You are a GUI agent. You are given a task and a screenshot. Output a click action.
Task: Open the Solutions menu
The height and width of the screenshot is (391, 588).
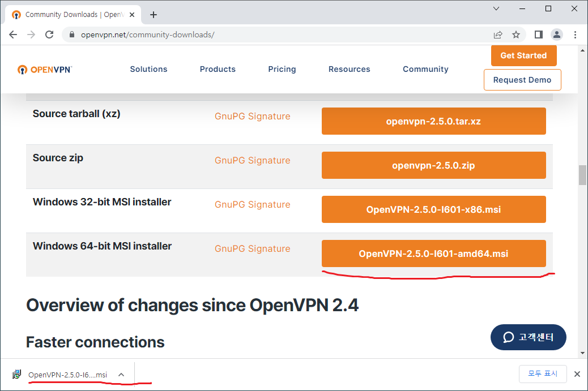[x=148, y=69]
